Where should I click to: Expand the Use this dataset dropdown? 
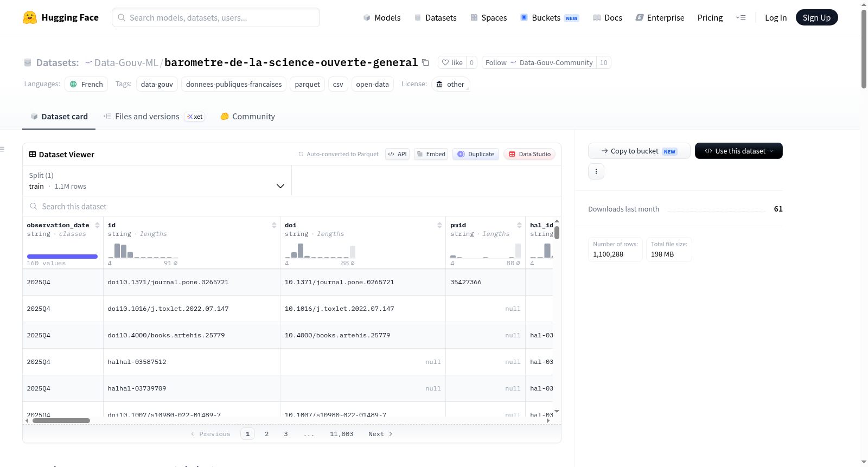pos(739,151)
